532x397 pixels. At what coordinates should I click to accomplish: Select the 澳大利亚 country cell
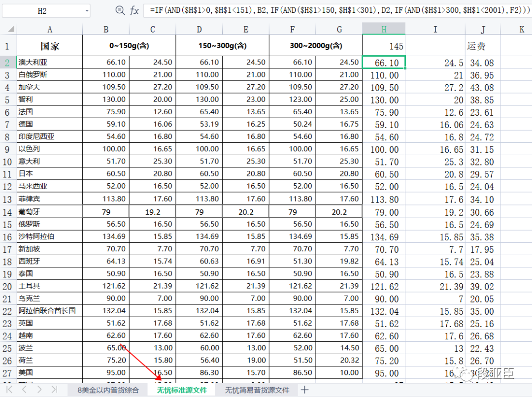[50, 62]
